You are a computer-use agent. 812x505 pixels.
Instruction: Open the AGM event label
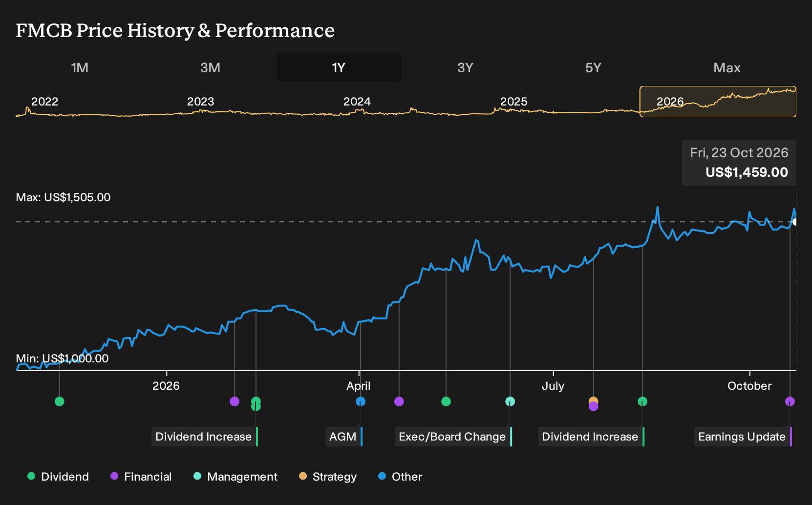point(344,437)
